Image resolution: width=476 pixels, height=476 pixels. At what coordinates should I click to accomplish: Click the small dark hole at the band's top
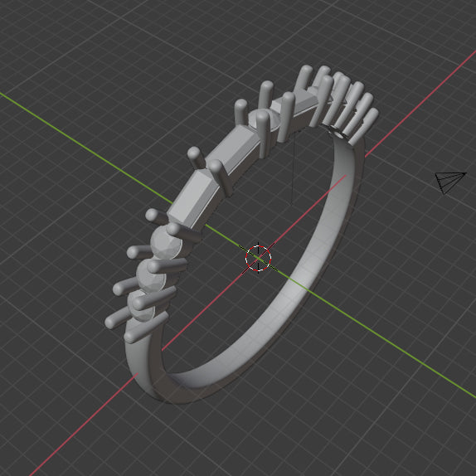[338, 133]
